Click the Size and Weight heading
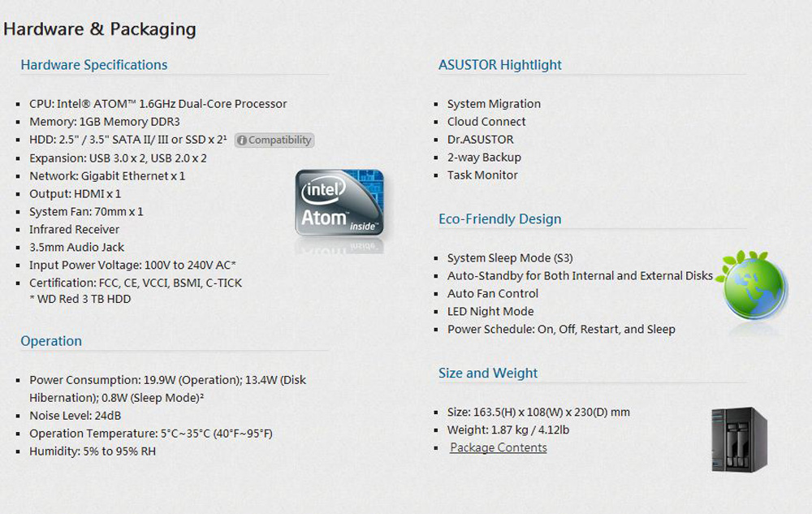 488,374
